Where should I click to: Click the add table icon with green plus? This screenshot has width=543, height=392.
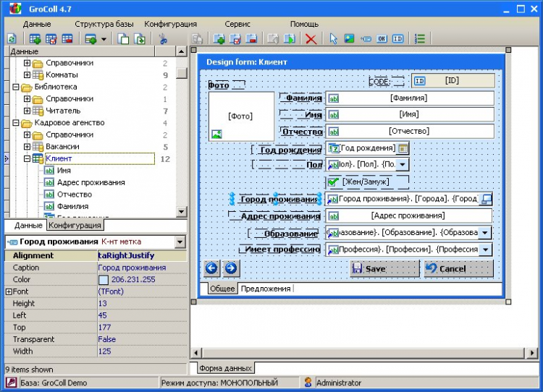click(x=35, y=39)
